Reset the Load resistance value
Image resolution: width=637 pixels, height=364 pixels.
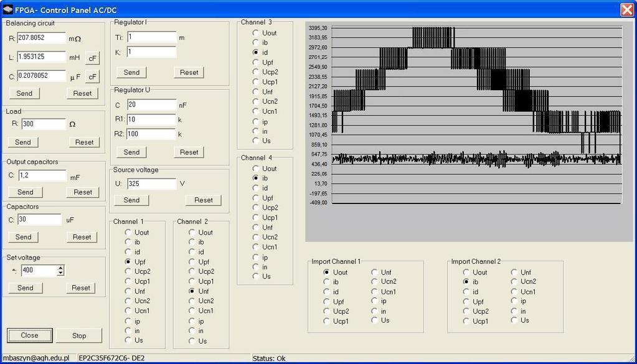click(x=85, y=142)
